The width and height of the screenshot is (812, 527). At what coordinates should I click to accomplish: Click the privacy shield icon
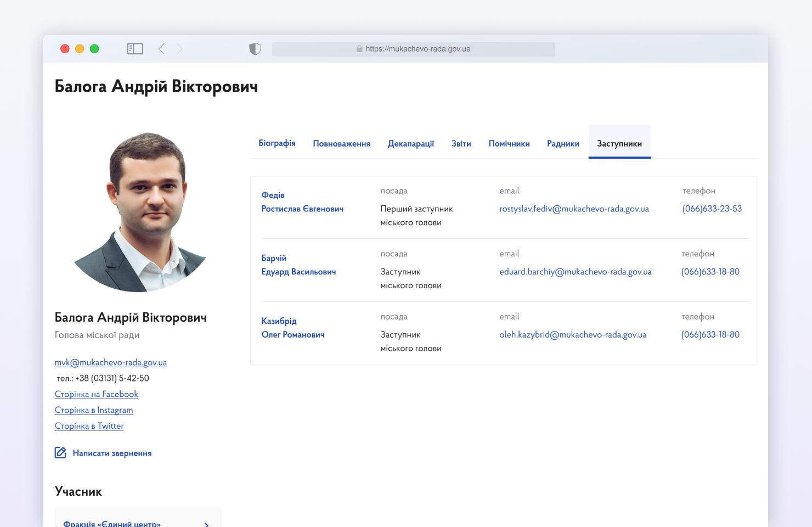tap(255, 49)
